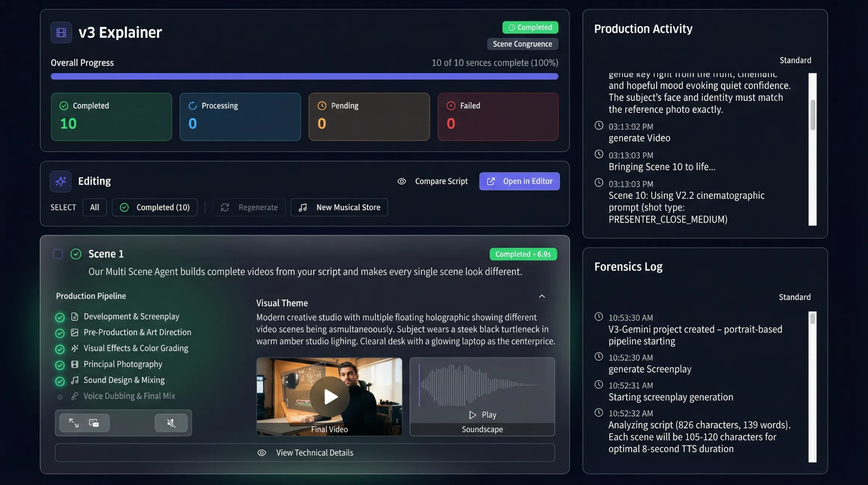The image size is (868, 485).
Task: Select the Completed (10) filter
Action: (155, 207)
